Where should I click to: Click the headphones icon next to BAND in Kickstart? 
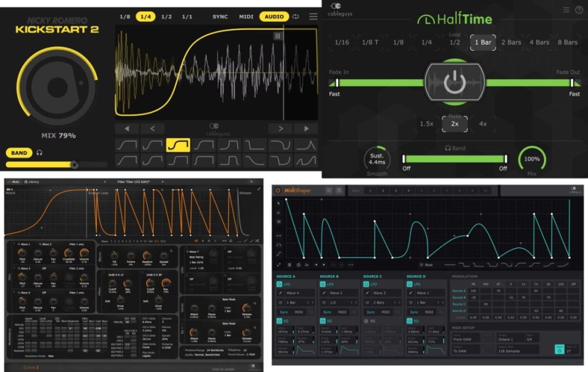tap(39, 152)
